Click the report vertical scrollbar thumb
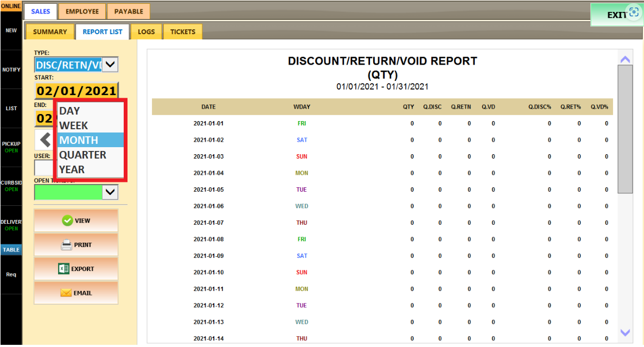The height and width of the screenshot is (347, 644). pyautogui.click(x=625, y=129)
